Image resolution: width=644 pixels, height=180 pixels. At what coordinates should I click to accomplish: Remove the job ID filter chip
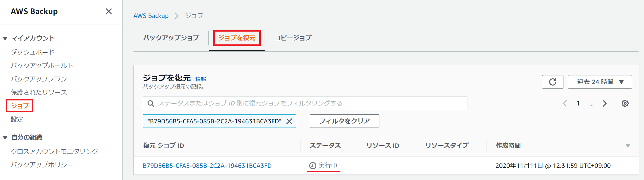pyautogui.click(x=289, y=121)
